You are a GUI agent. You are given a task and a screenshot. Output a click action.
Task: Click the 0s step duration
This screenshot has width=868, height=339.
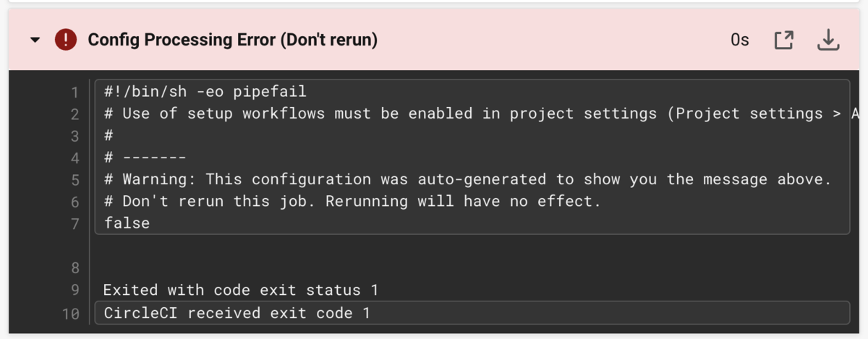pos(739,40)
